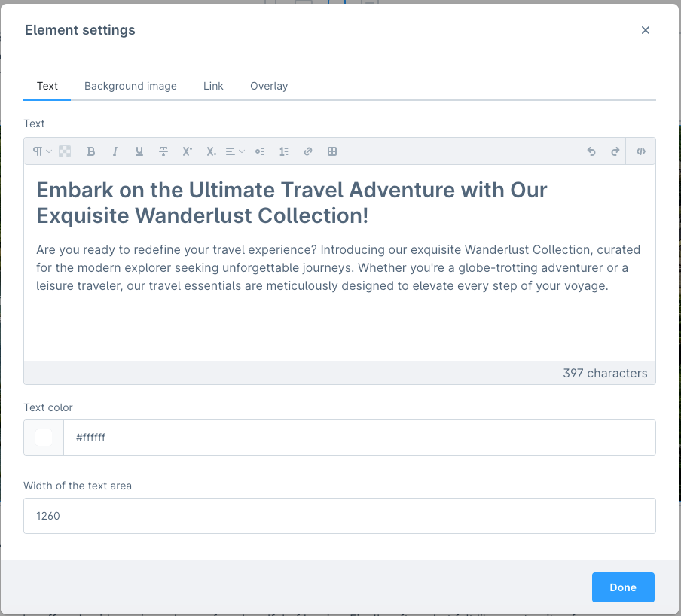Insert an unordered bullet list
The width and height of the screenshot is (681, 616).
tap(260, 151)
